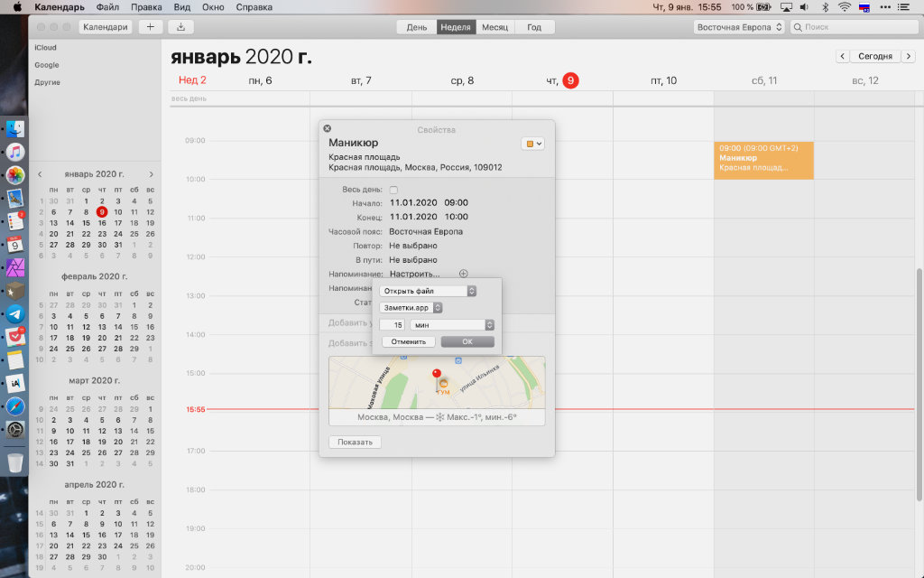Open System Preferences from the dock
The height and width of the screenshot is (578, 924).
click(15, 429)
